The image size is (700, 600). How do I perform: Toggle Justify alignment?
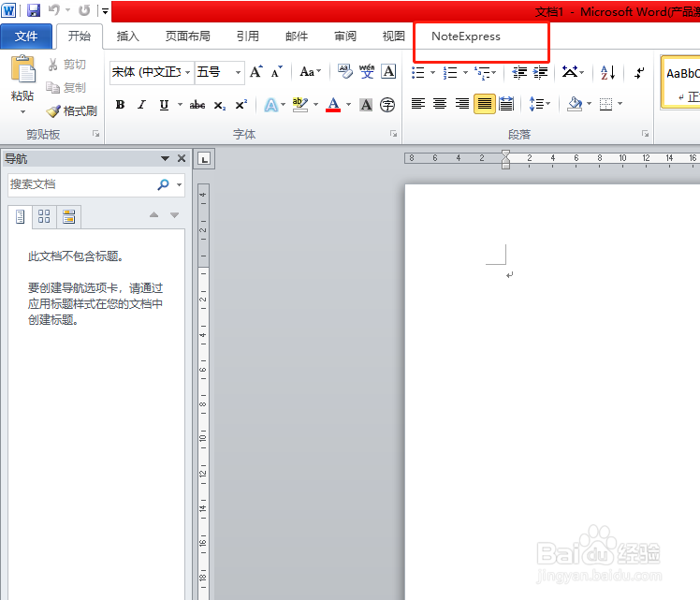click(485, 104)
